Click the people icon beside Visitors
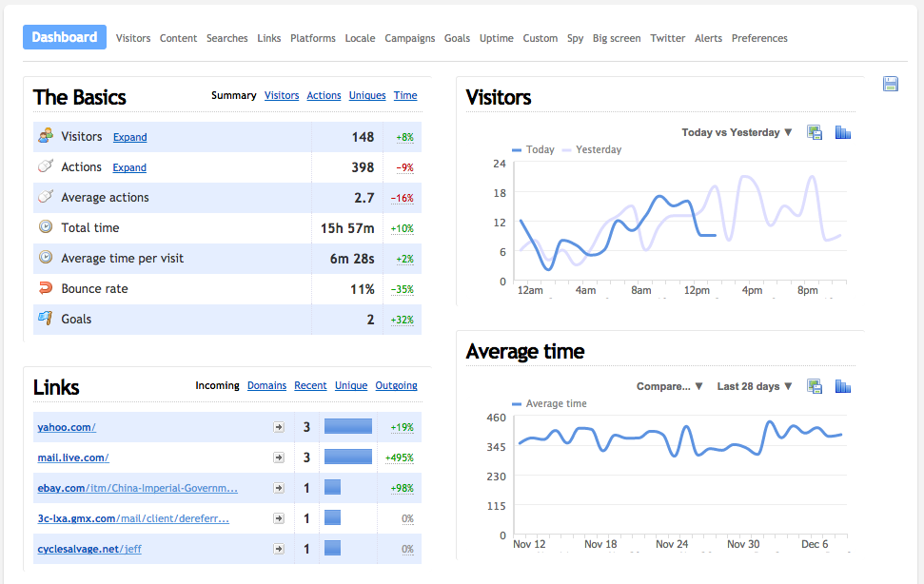Viewport: 924px width, 584px height. point(45,136)
